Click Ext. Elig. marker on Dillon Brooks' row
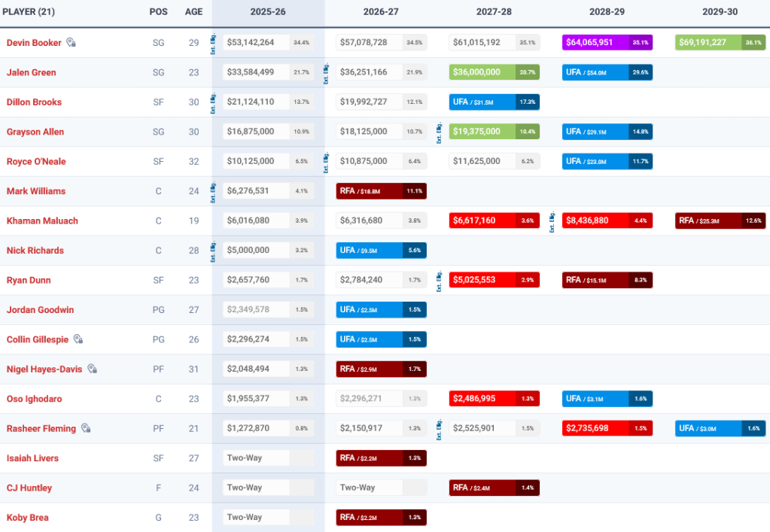 [x=214, y=102]
